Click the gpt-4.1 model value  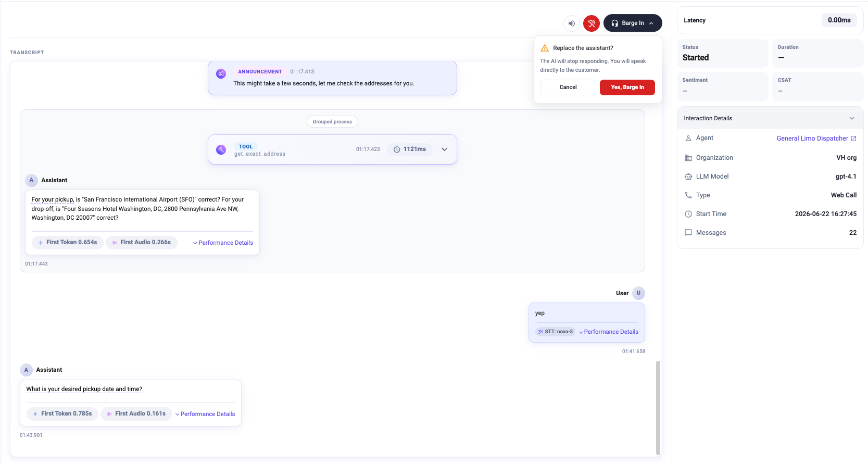pyautogui.click(x=846, y=177)
